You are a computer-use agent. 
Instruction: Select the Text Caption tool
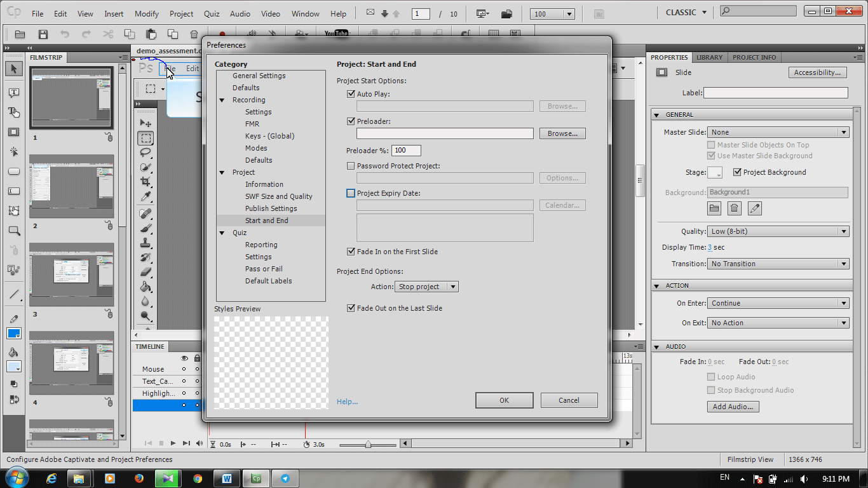click(14, 93)
